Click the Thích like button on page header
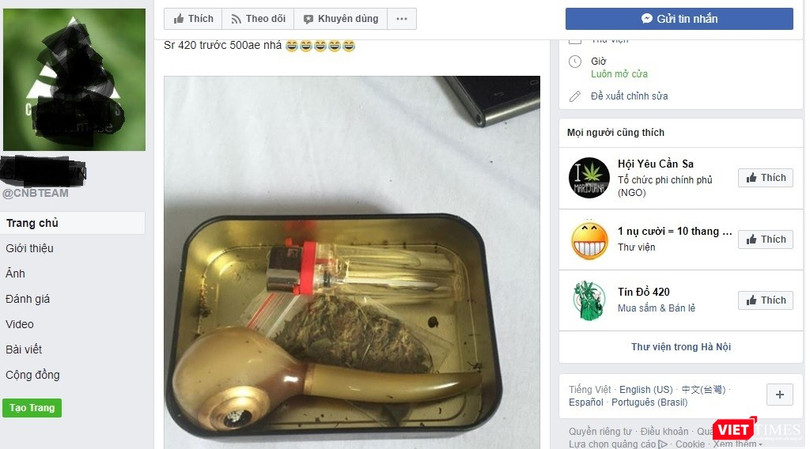810x449 pixels. (193, 19)
